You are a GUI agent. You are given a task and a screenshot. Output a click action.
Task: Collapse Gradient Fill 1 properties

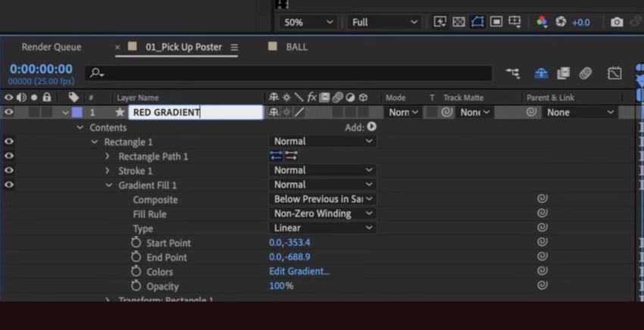coord(109,185)
